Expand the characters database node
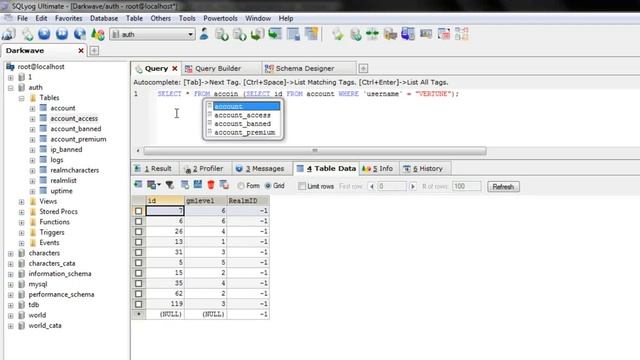This screenshot has width=640, height=360. [11, 253]
